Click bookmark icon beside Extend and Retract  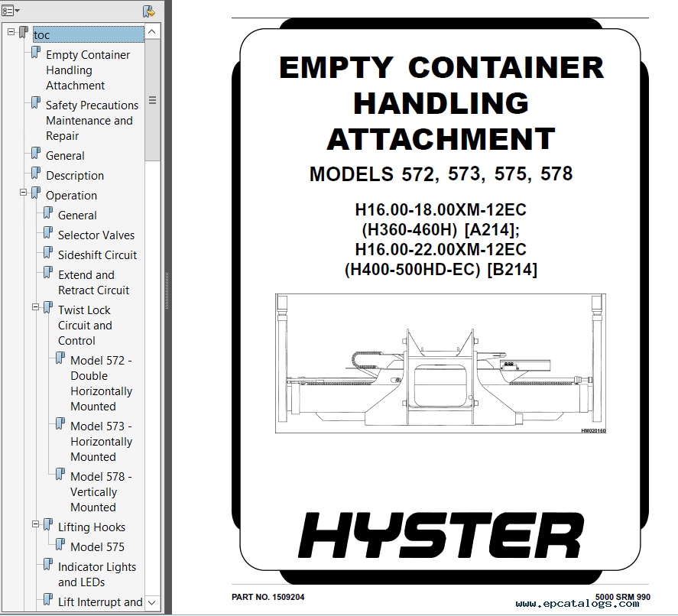48,272
